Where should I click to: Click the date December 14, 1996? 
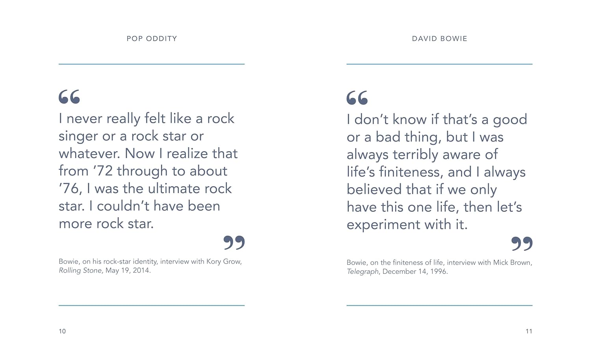415,272
